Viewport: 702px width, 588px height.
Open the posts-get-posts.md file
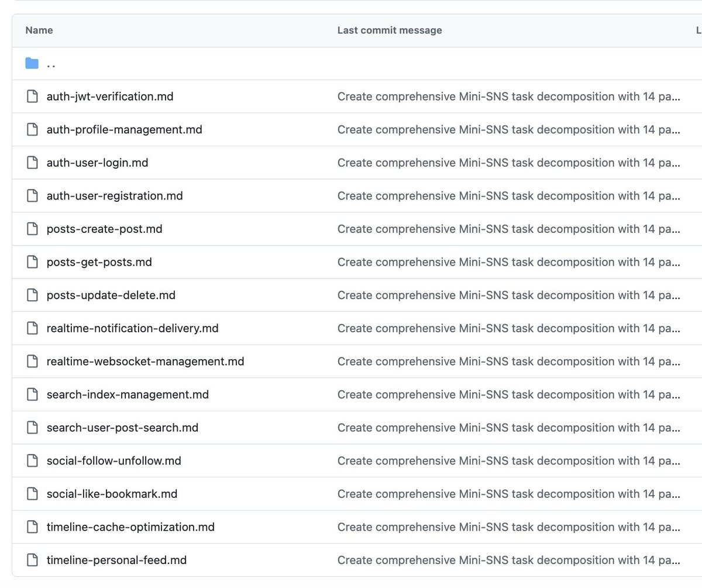pyautogui.click(x=99, y=262)
